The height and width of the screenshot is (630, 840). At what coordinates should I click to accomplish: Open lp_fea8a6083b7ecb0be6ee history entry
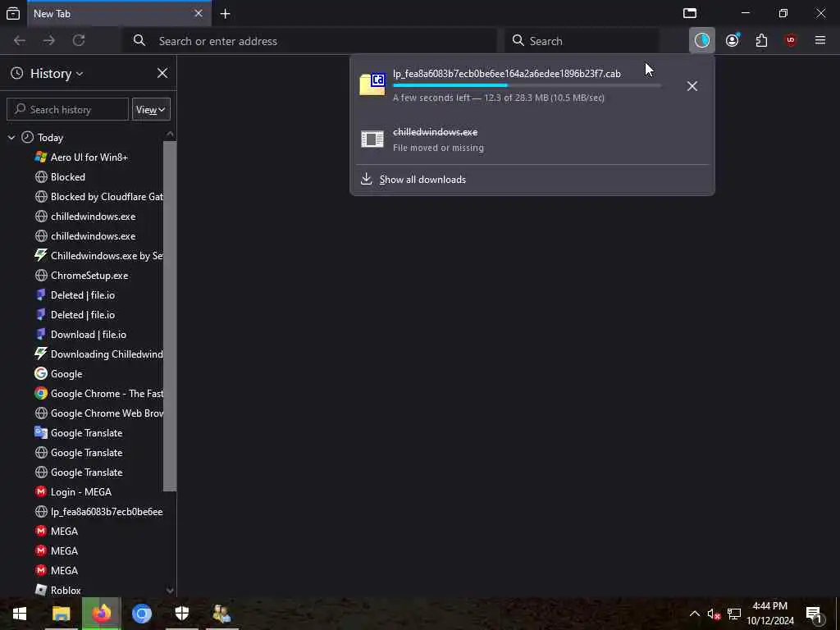107,512
